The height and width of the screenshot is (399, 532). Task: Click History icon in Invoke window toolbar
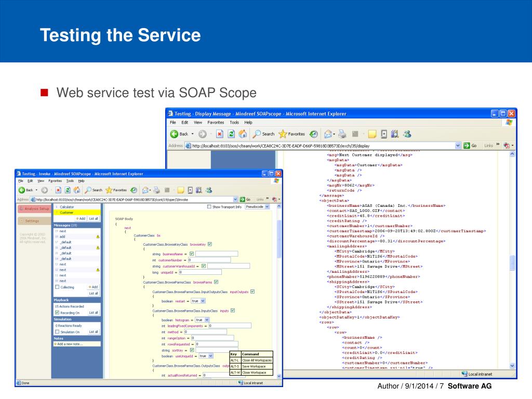[x=134, y=190]
